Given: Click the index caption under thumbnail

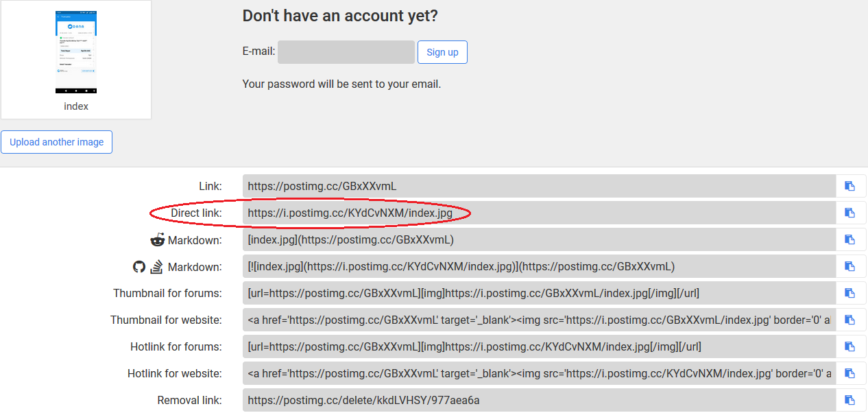Looking at the screenshot, I should 76,106.
